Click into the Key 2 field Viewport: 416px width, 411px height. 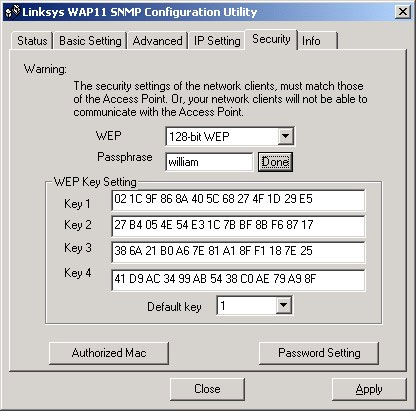238,226
